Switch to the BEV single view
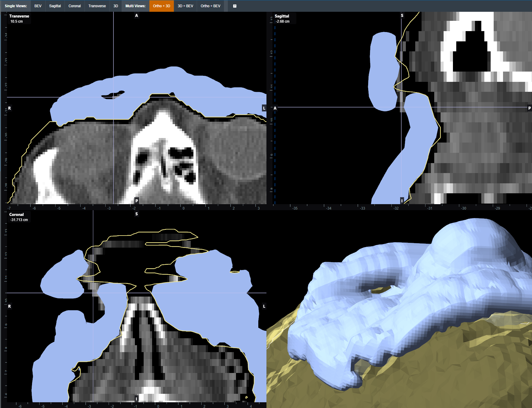This screenshot has height=408, width=532. pos(38,6)
